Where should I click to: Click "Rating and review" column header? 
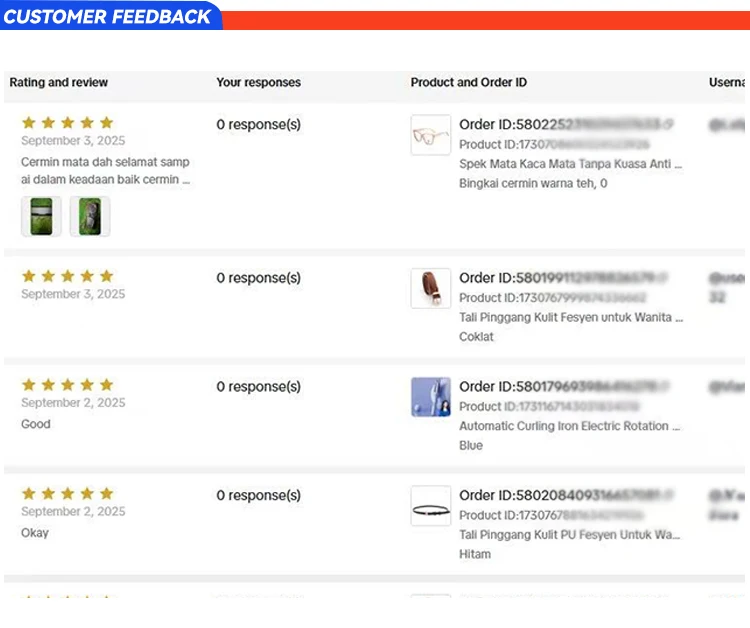pos(58,82)
